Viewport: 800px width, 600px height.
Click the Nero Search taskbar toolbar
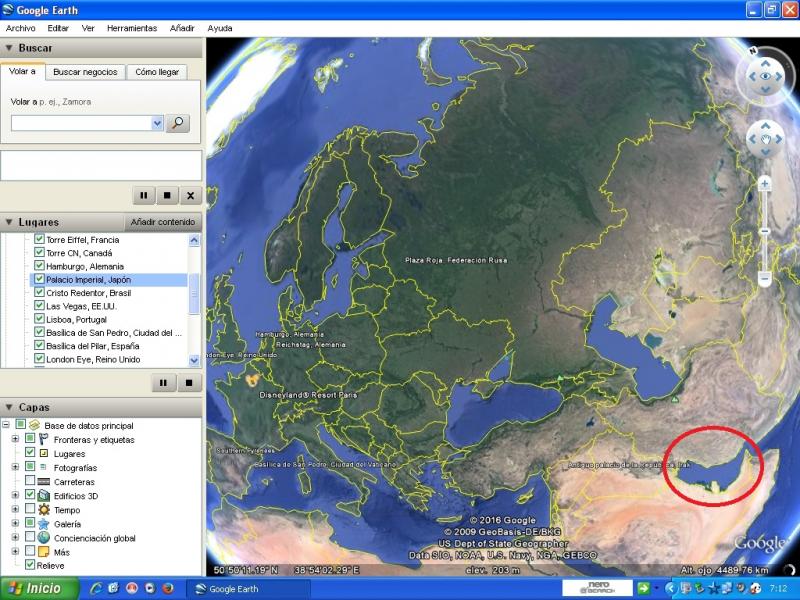coord(597,588)
